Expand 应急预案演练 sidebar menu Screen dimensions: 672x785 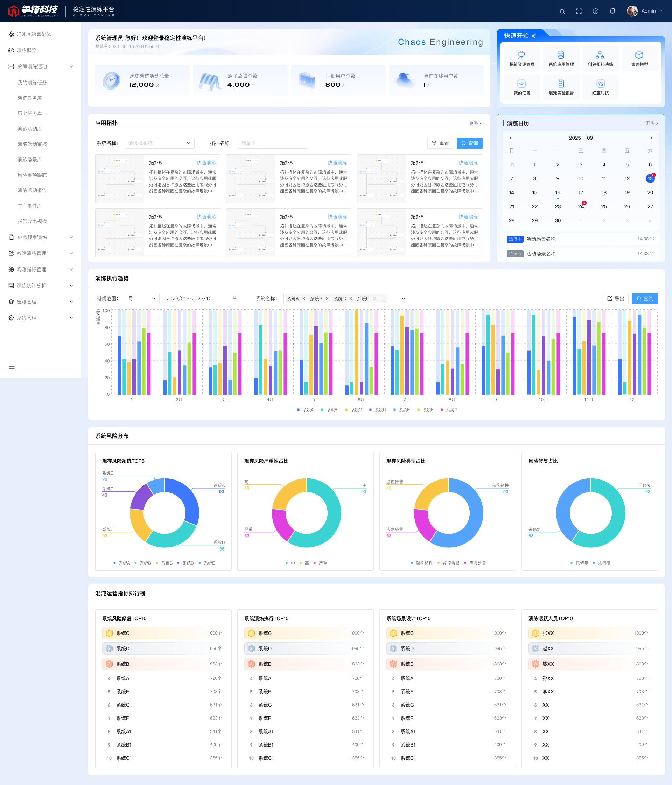coord(41,237)
